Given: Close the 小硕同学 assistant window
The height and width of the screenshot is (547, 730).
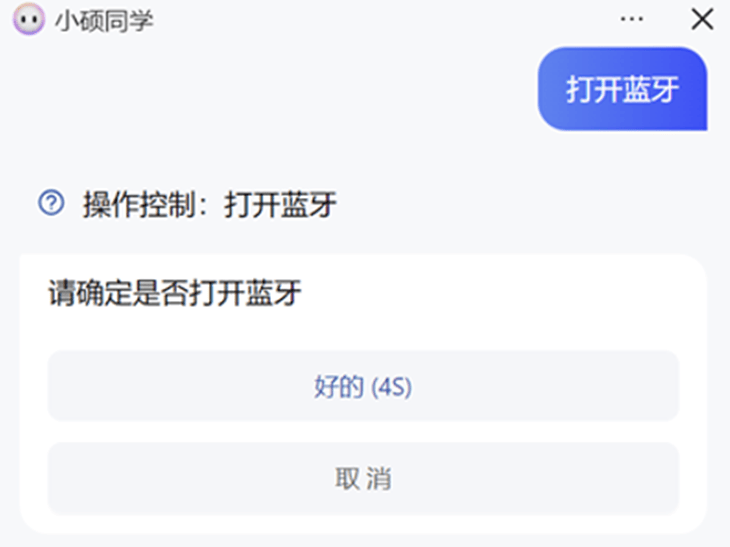Looking at the screenshot, I should [702, 19].
